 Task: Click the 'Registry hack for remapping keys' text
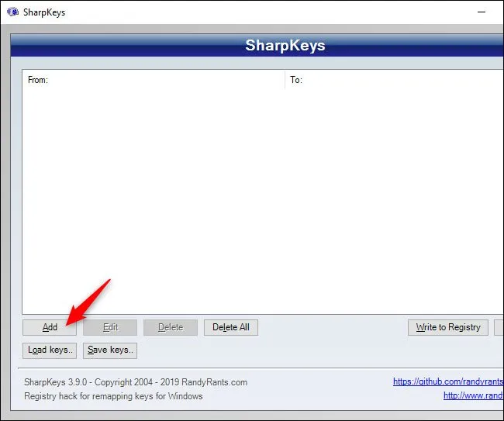(x=113, y=396)
